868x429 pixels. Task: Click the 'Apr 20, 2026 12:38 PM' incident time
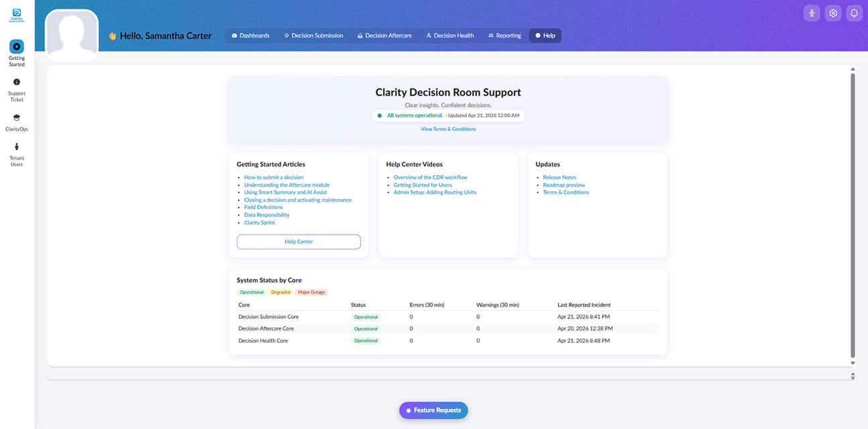(585, 328)
